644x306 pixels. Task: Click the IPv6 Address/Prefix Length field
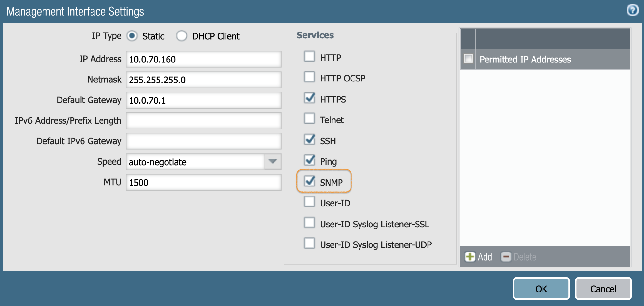pos(203,120)
